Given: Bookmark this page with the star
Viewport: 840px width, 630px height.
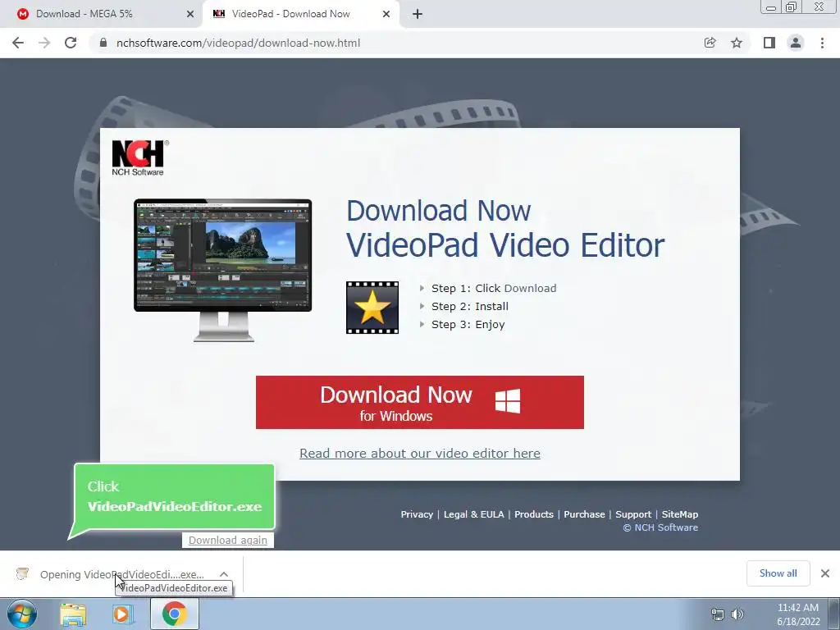Looking at the screenshot, I should pos(737,43).
